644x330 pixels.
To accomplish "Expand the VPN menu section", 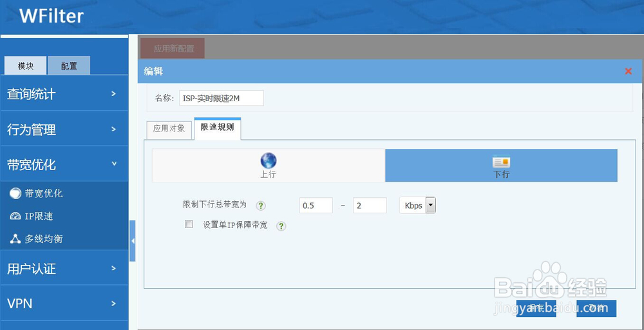I will coord(64,304).
